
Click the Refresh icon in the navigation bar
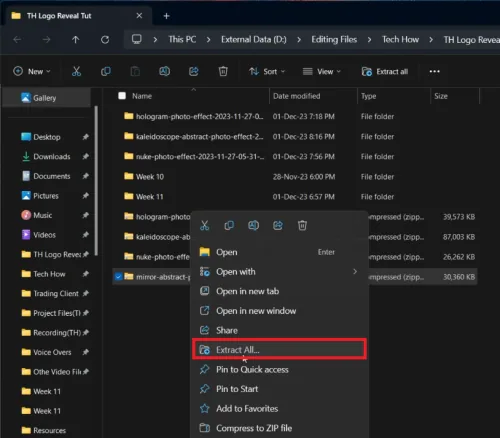click(105, 40)
